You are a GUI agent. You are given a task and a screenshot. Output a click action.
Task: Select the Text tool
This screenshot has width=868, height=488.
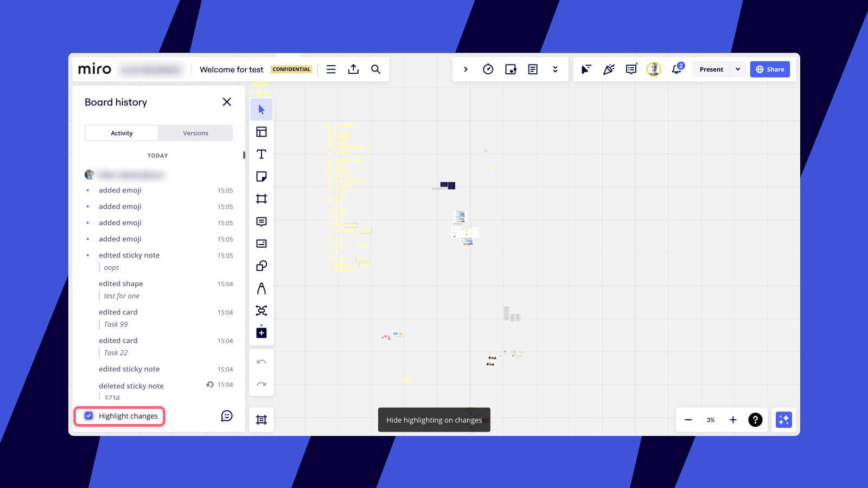[261, 155]
